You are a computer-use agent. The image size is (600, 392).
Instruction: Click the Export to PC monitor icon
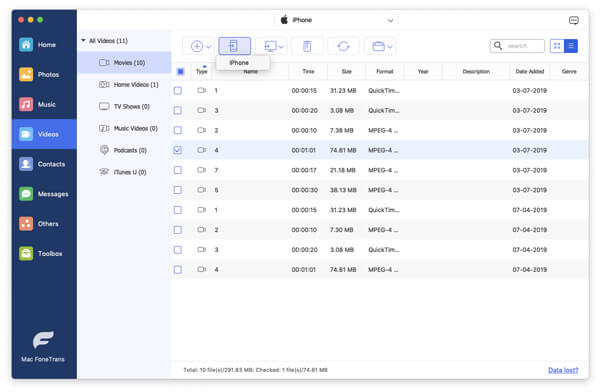coord(270,46)
